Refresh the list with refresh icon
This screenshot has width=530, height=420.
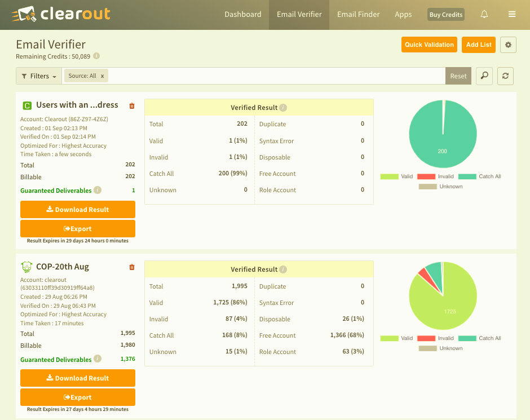[505, 76]
